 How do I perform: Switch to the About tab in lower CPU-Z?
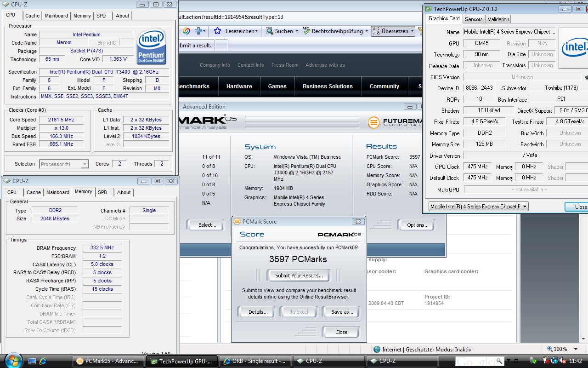coord(124,192)
